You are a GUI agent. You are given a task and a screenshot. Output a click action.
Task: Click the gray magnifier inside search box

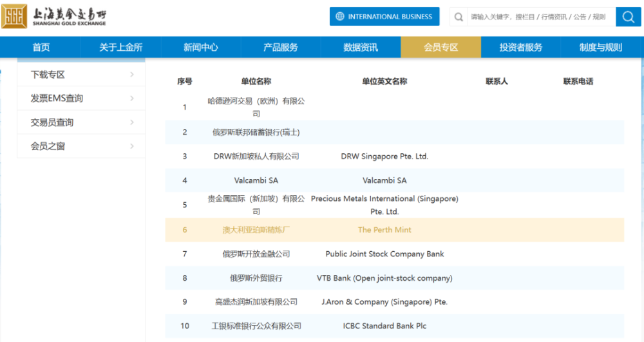(x=459, y=17)
